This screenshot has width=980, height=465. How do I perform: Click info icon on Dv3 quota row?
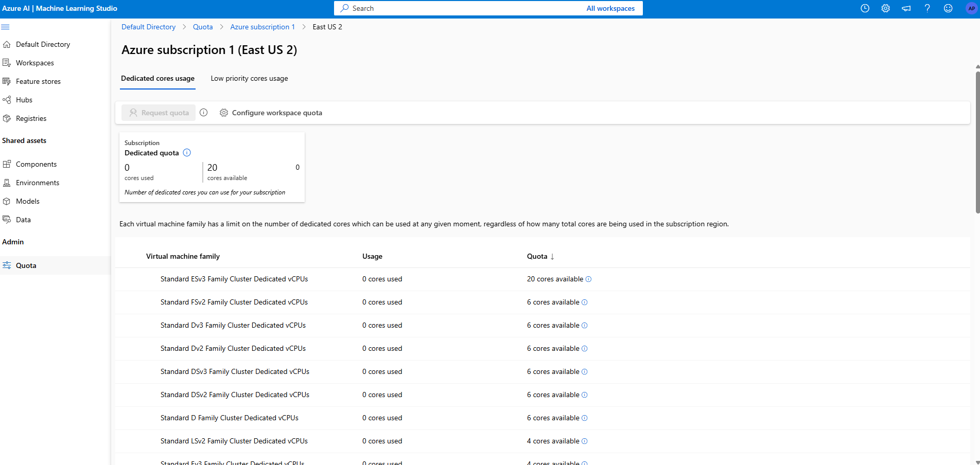[x=584, y=326]
